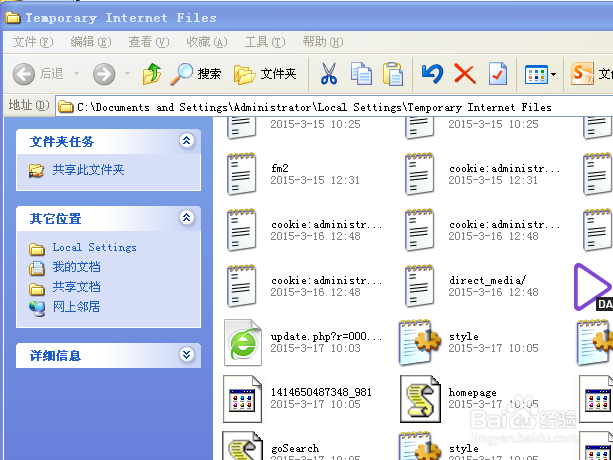The height and width of the screenshot is (460, 613).
Task: Click the homepage file name text
Action: [x=473, y=392]
